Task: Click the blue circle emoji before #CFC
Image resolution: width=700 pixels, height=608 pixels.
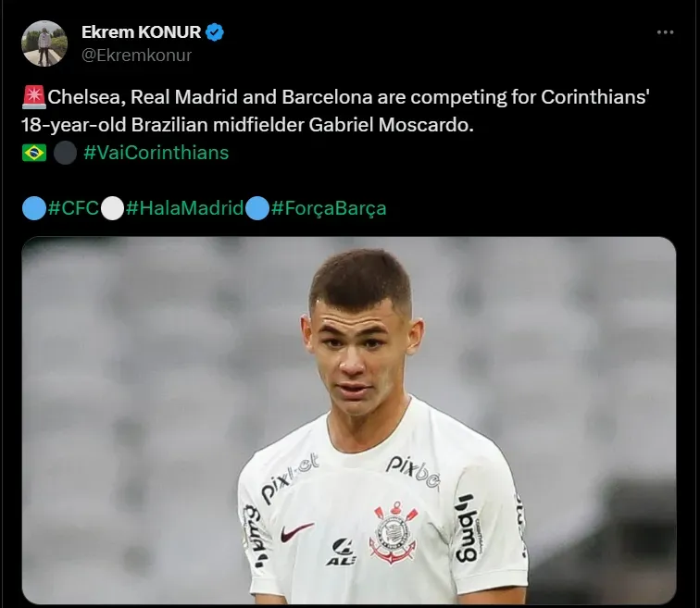Action: [x=34, y=208]
